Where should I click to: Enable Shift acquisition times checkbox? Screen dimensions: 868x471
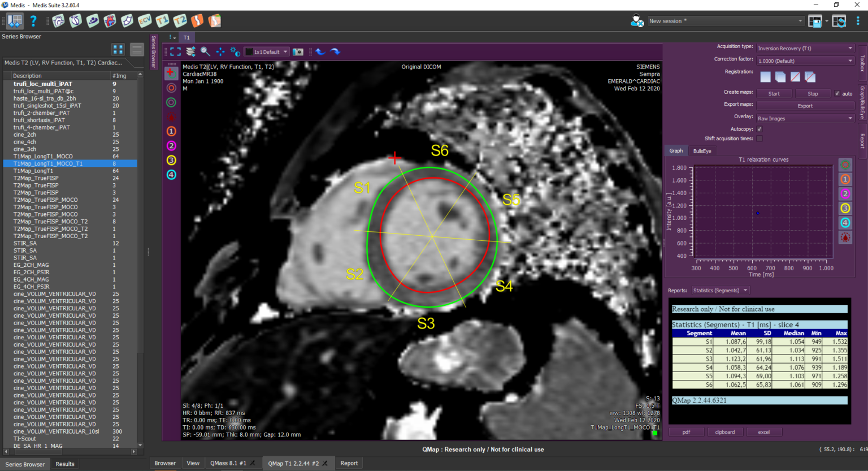click(x=759, y=139)
